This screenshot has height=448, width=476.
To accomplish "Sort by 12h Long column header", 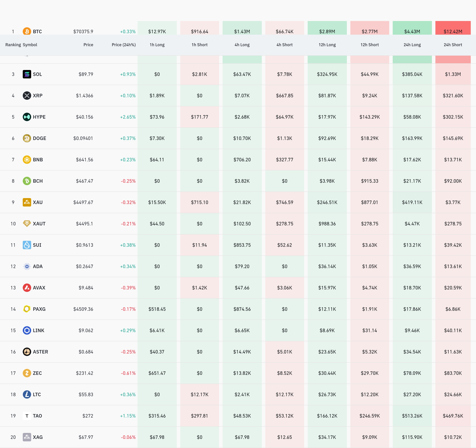I will coord(327,45).
